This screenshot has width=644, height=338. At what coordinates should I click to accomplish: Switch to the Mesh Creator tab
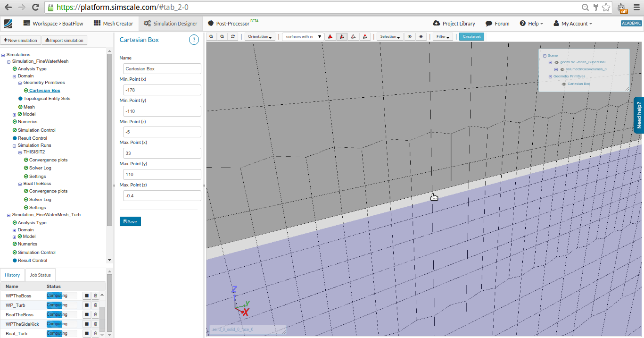tap(114, 24)
